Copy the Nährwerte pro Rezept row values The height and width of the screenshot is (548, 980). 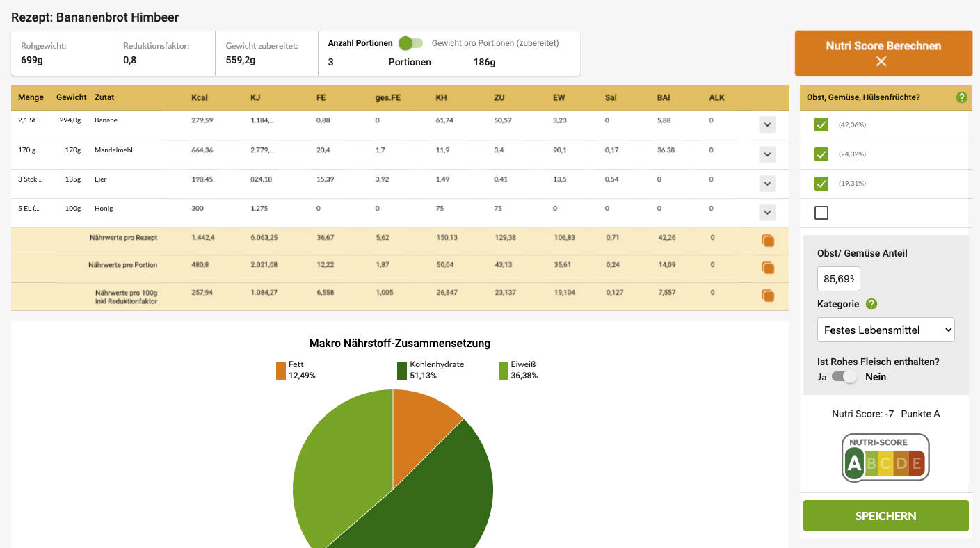click(768, 241)
